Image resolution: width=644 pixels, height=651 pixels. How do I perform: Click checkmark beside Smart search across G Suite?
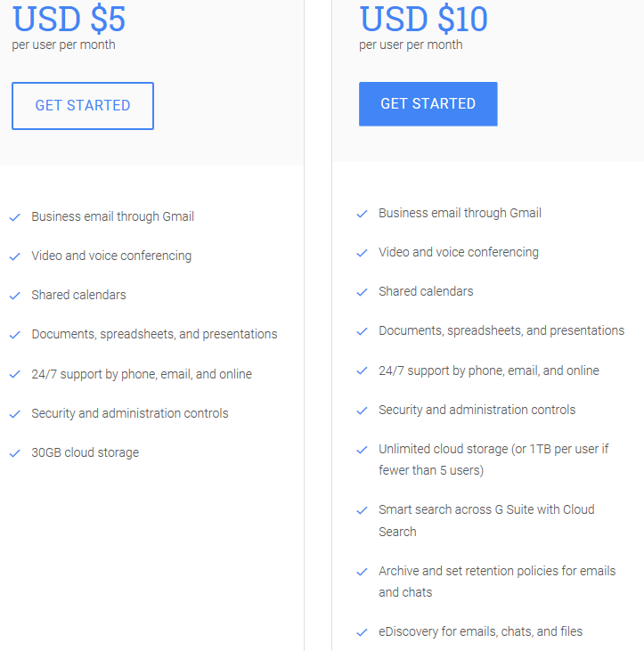pos(362,510)
